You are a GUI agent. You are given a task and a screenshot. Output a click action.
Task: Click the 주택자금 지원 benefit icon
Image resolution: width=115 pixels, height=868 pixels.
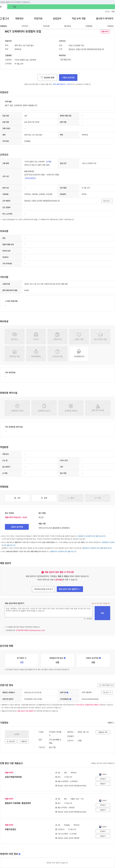point(14,354)
